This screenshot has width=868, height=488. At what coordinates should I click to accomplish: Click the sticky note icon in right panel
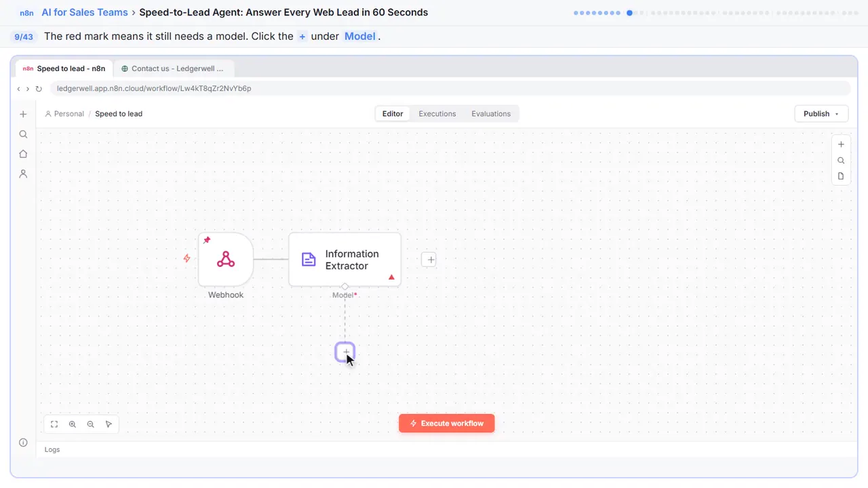841,176
